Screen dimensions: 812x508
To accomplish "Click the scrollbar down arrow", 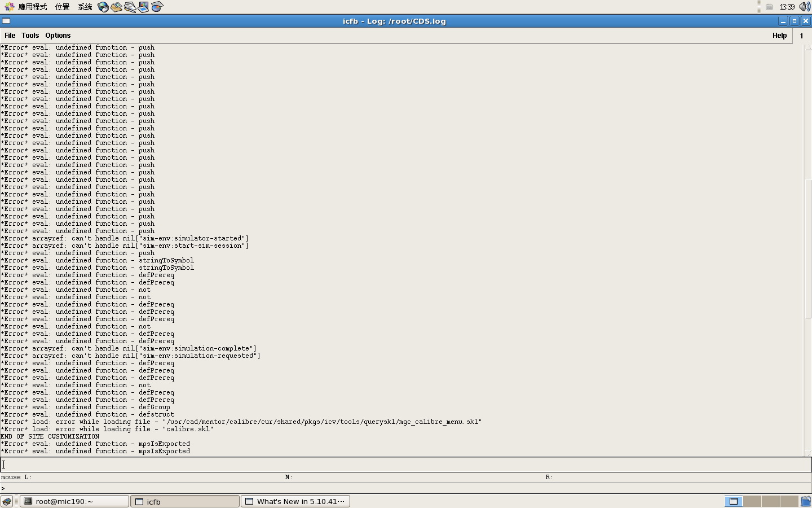I will coord(808,453).
